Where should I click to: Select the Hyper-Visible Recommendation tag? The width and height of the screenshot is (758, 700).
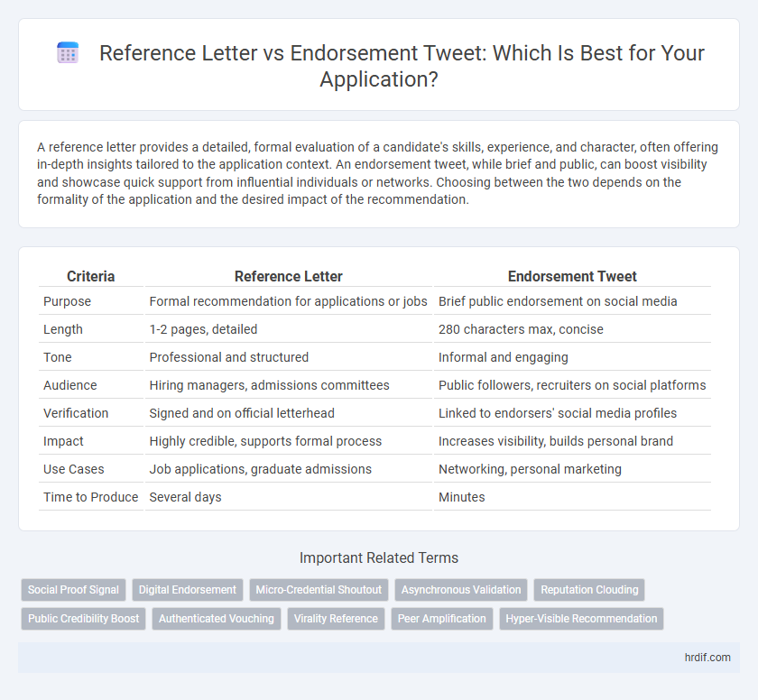click(x=581, y=618)
